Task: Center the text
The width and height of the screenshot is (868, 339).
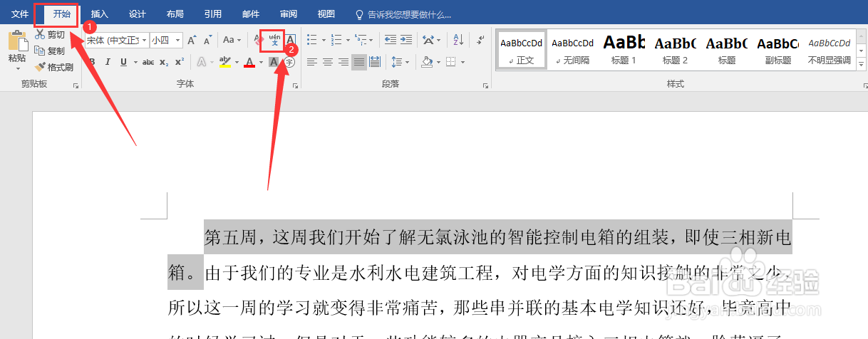Action: 328,62
